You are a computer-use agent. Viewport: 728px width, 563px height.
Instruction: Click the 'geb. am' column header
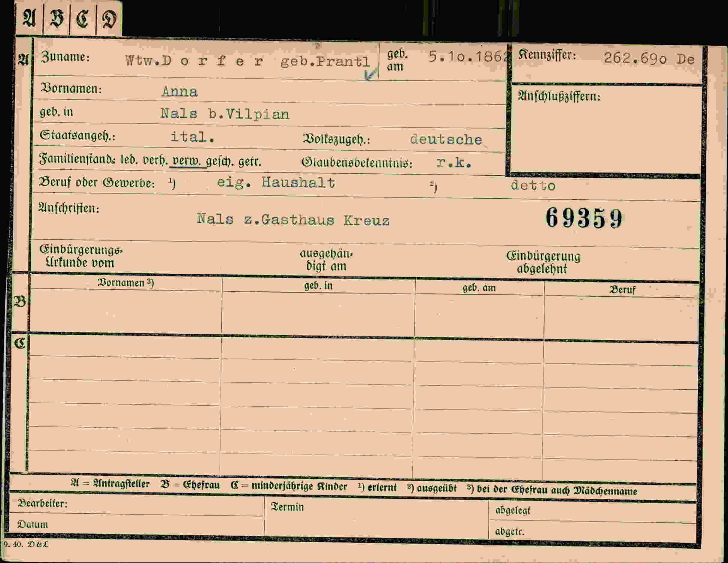click(479, 288)
